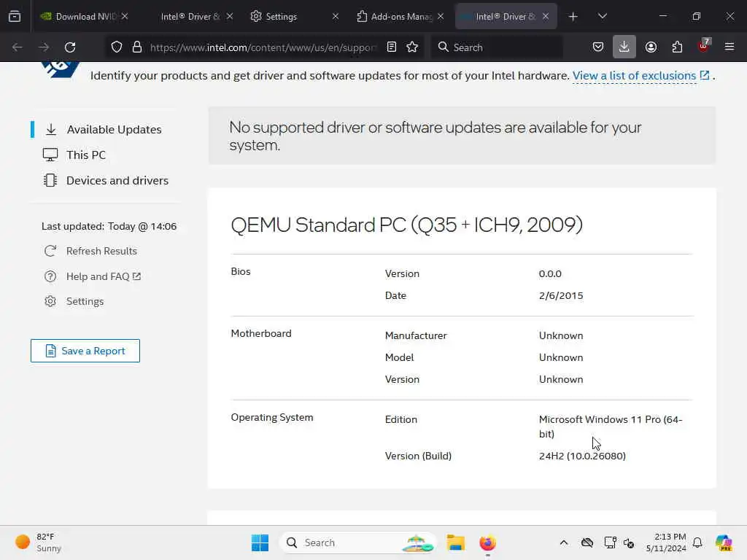The width and height of the screenshot is (747, 560).
Task: Show tracking protection shield info
Action: [116, 47]
